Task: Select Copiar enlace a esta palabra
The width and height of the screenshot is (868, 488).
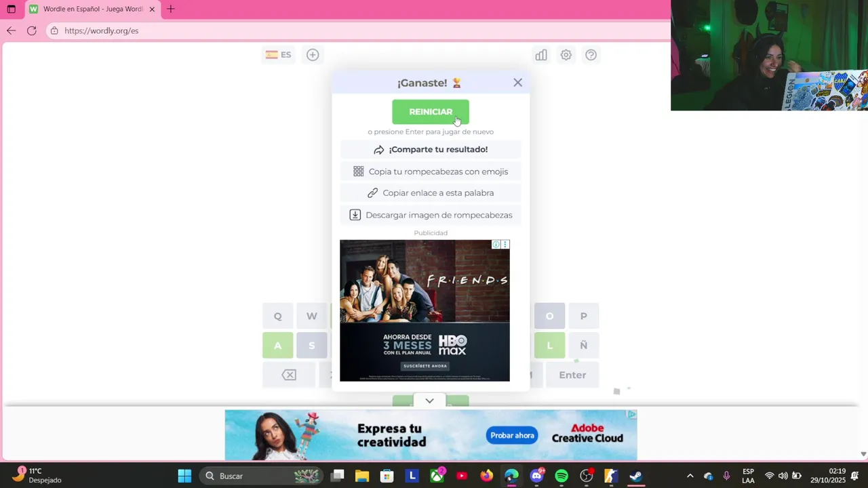Action: pyautogui.click(x=431, y=193)
